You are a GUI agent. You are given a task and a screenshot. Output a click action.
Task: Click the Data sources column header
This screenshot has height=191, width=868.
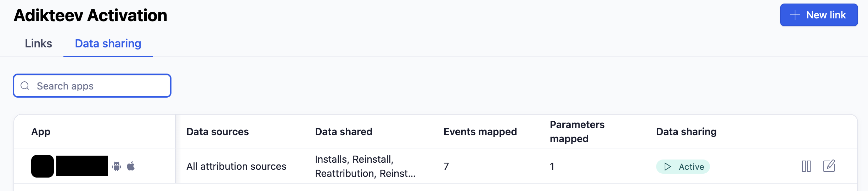click(218, 132)
